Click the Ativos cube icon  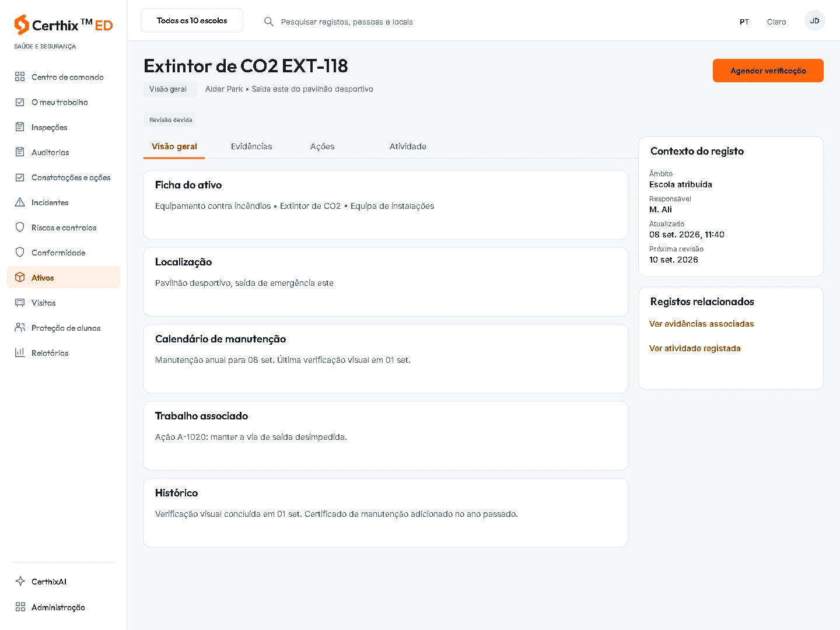pos(20,278)
